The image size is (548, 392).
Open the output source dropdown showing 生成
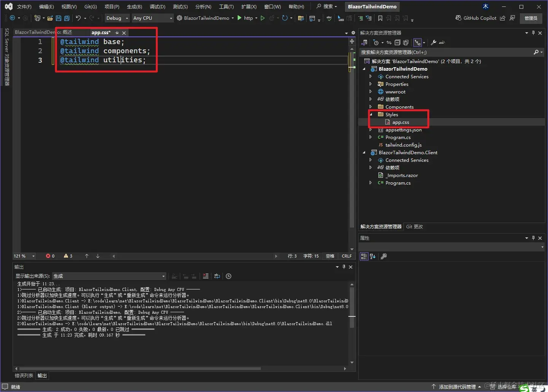coord(110,276)
